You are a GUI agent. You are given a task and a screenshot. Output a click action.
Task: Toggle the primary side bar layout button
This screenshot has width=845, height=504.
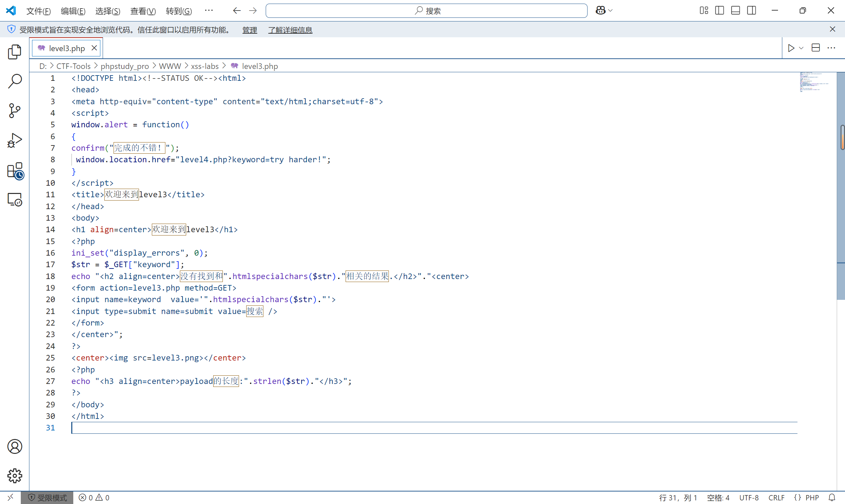coord(719,11)
